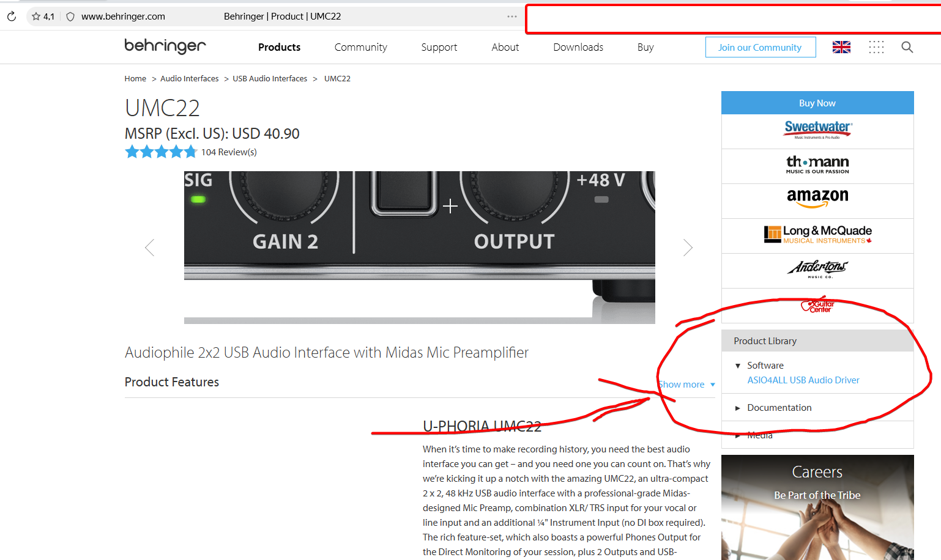Buy from Long & McQuade retailer logo
The height and width of the screenshot is (560, 941).
coord(817,234)
